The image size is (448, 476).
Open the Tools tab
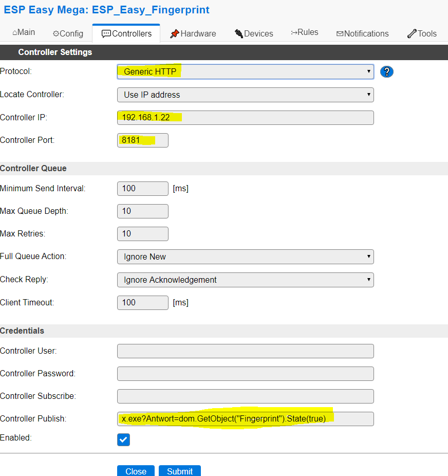coord(422,33)
